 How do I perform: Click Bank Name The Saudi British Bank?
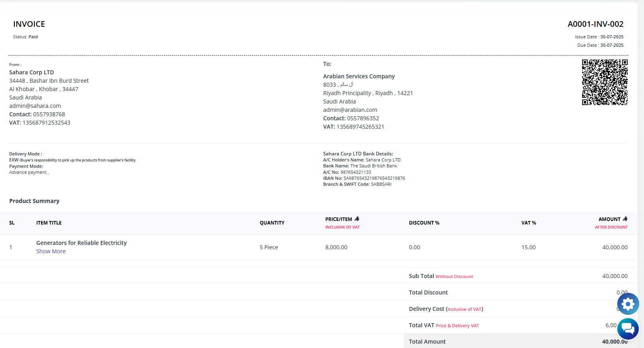point(360,166)
